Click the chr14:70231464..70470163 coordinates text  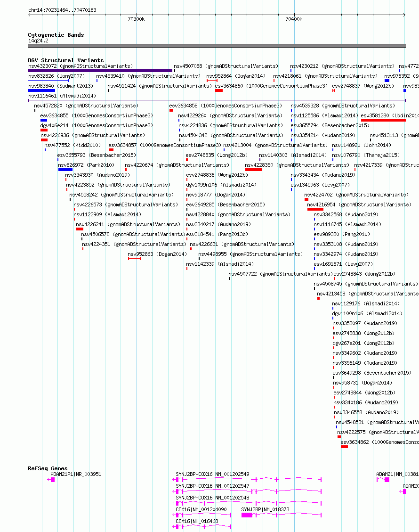62,10
